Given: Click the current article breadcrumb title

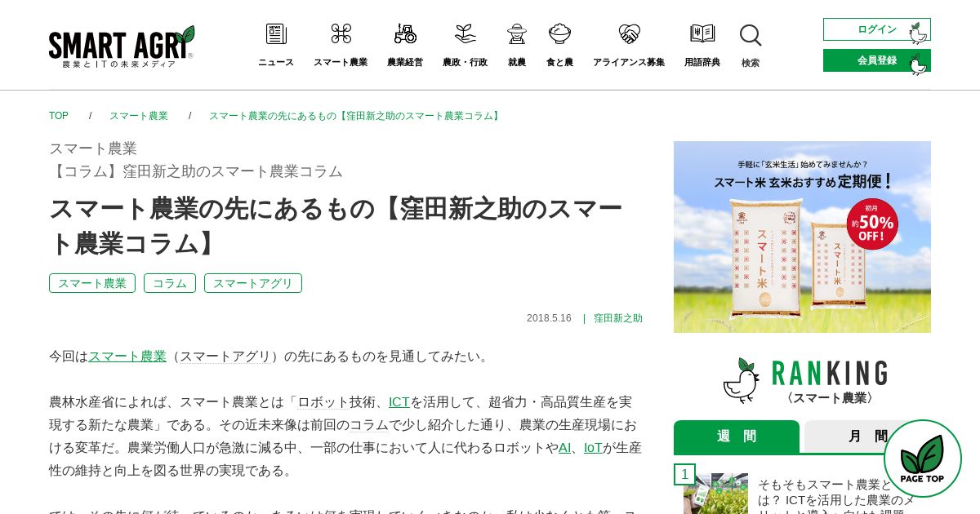Looking at the screenshot, I should point(355,116).
